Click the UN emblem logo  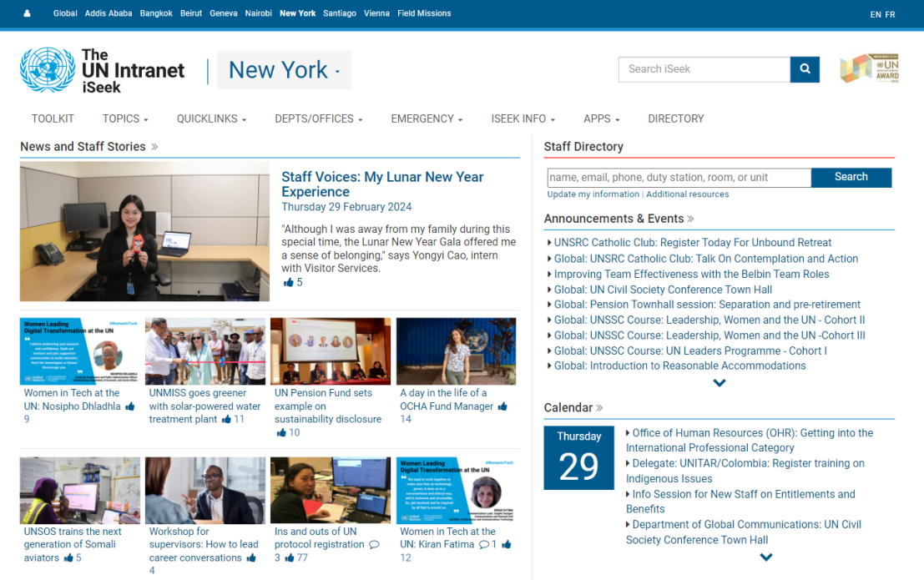click(x=48, y=70)
